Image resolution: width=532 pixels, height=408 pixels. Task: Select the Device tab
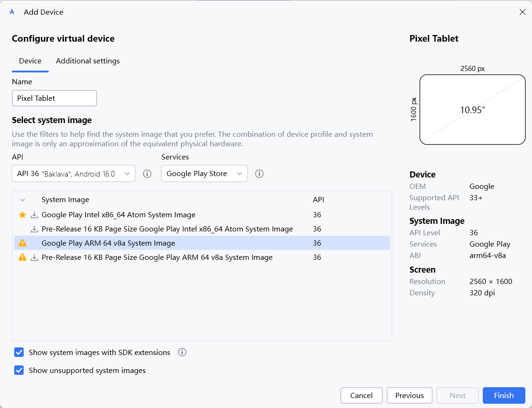[30, 61]
